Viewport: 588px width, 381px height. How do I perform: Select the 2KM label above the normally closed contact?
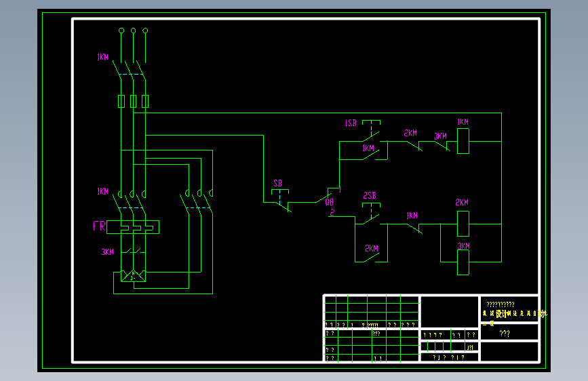click(410, 133)
